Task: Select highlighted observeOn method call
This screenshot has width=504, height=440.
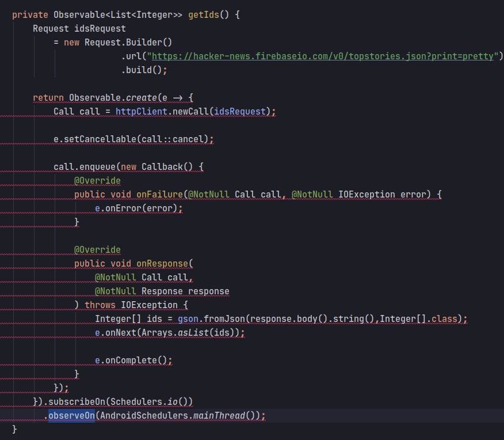Action: click(x=72, y=416)
